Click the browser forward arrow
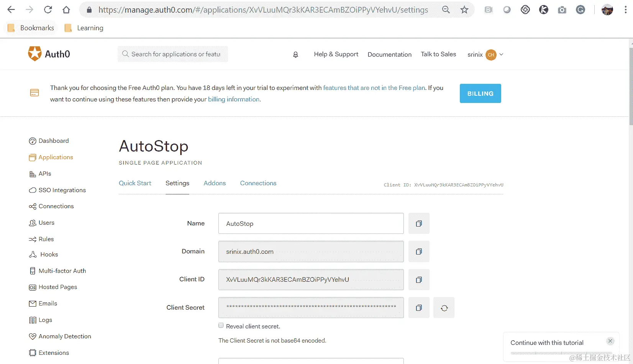Image resolution: width=633 pixels, height=364 pixels. click(30, 10)
